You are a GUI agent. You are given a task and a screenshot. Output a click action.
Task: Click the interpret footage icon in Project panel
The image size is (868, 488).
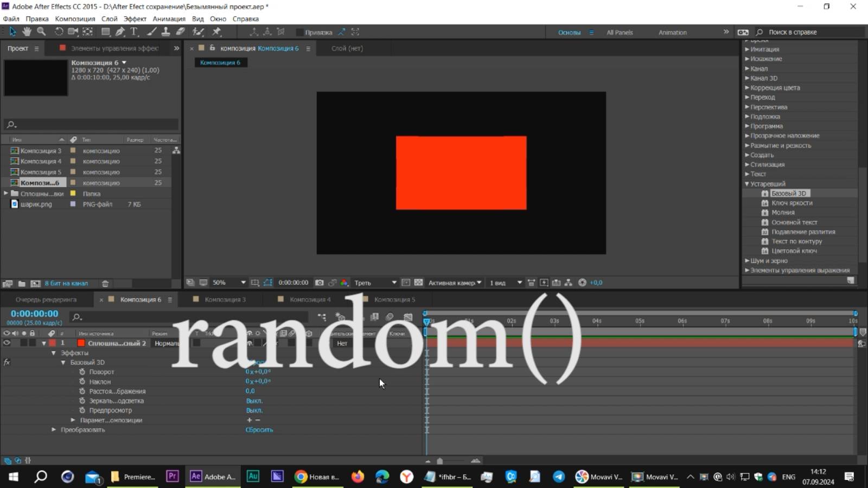tap(8, 284)
